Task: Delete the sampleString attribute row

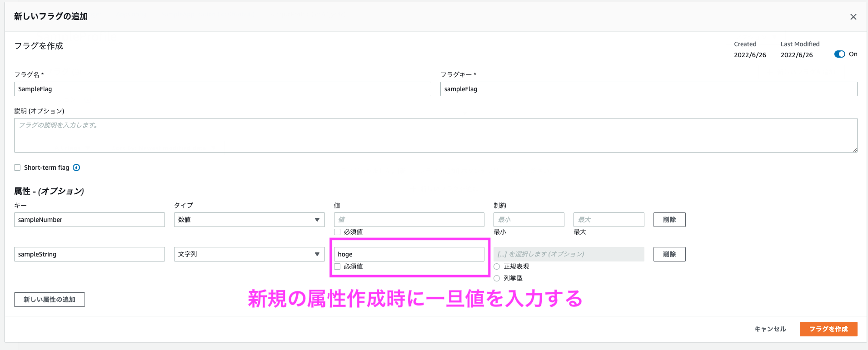Action: [x=669, y=254]
